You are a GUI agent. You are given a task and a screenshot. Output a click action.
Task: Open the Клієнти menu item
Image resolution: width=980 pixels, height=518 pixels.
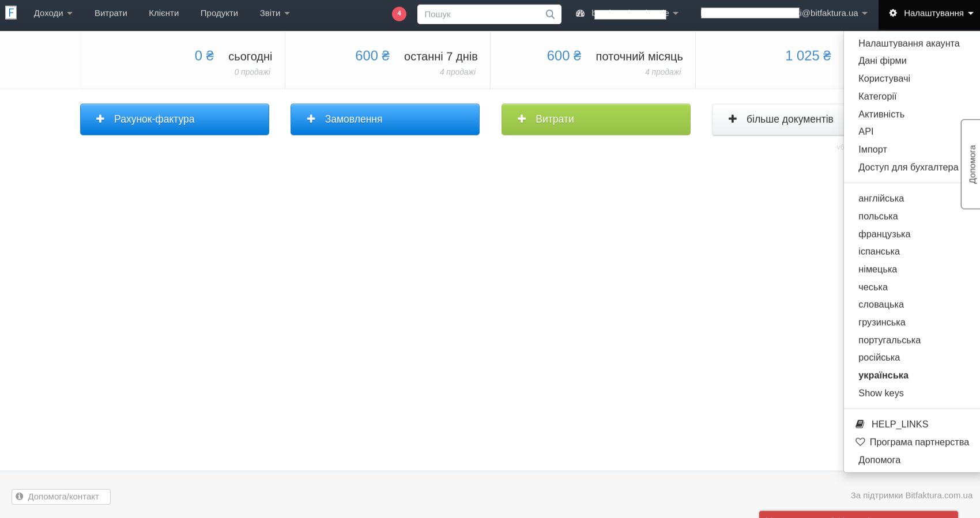[164, 13]
